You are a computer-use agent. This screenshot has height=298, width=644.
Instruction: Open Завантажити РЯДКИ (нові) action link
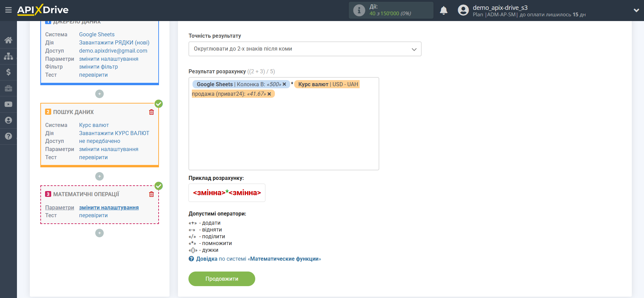pos(114,42)
